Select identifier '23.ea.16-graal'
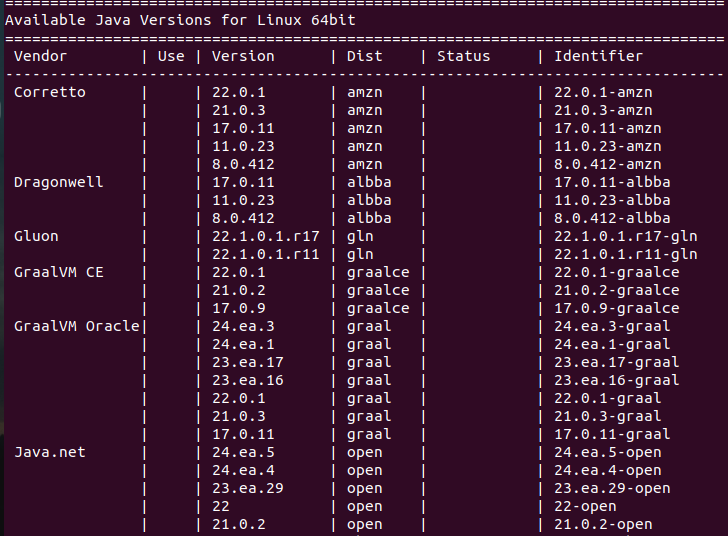The height and width of the screenshot is (536, 728). point(617,380)
